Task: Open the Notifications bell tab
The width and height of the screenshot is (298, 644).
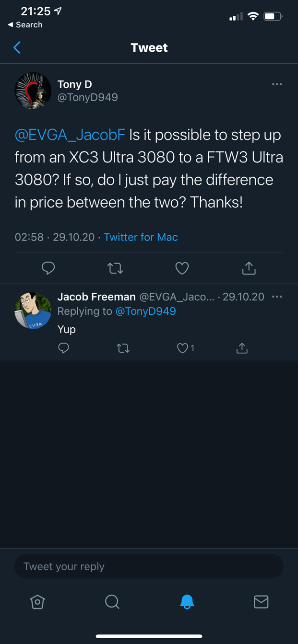Action: tap(187, 602)
